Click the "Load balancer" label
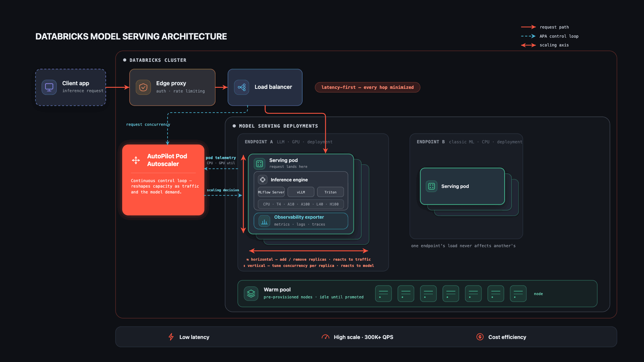The image size is (644, 362). click(x=273, y=87)
